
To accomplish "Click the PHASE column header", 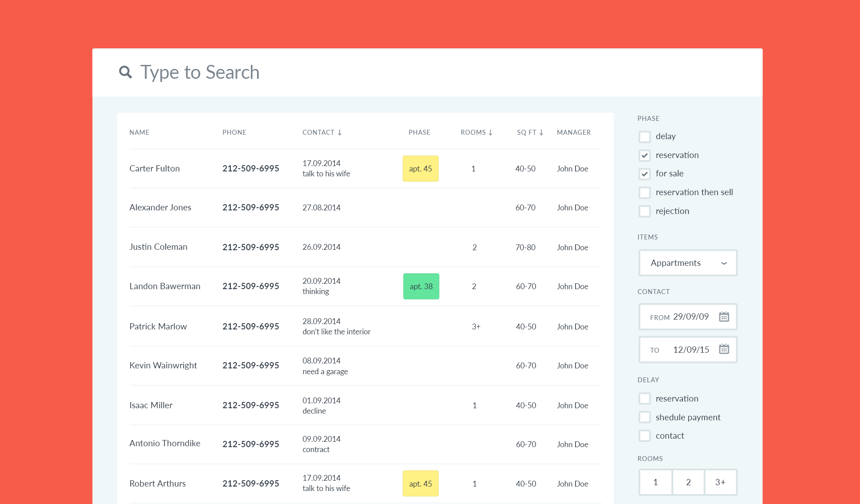I will click(x=419, y=132).
